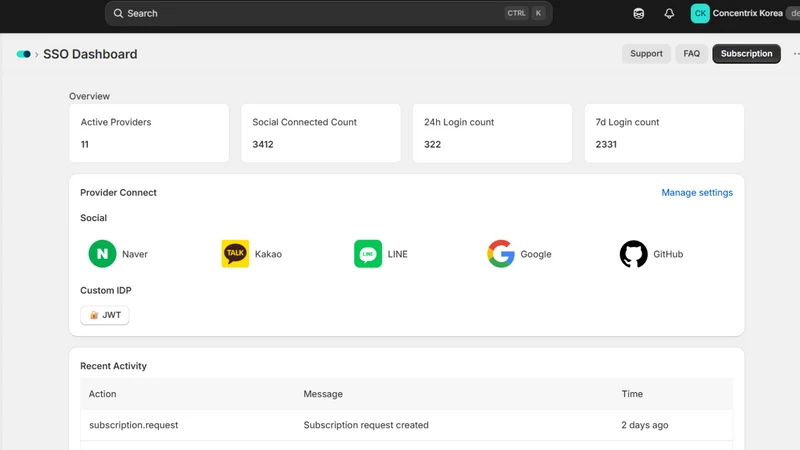Open the Support page
The image size is (800, 450).
(646, 54)
